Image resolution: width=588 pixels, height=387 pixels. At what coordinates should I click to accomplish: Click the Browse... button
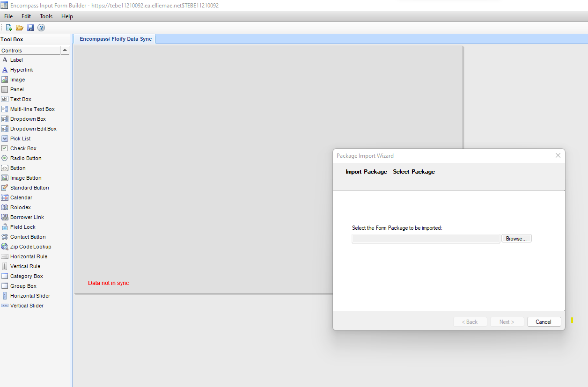[516, 239]
